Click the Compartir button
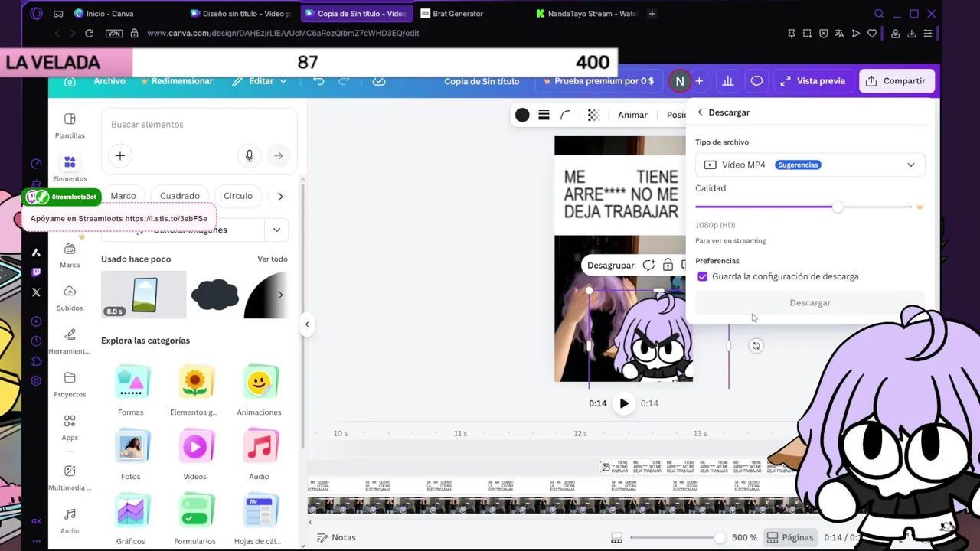 coord(897,81)
